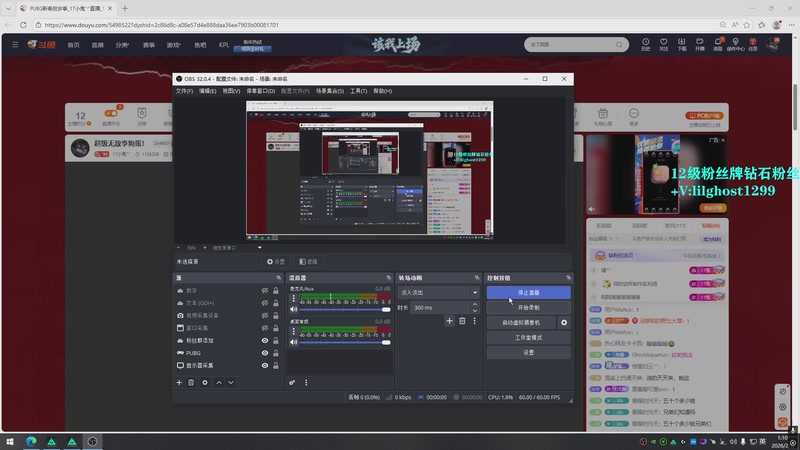Open source properties gear in sources toolbar
Screen dimensions: 800x450
pos(205,383)
